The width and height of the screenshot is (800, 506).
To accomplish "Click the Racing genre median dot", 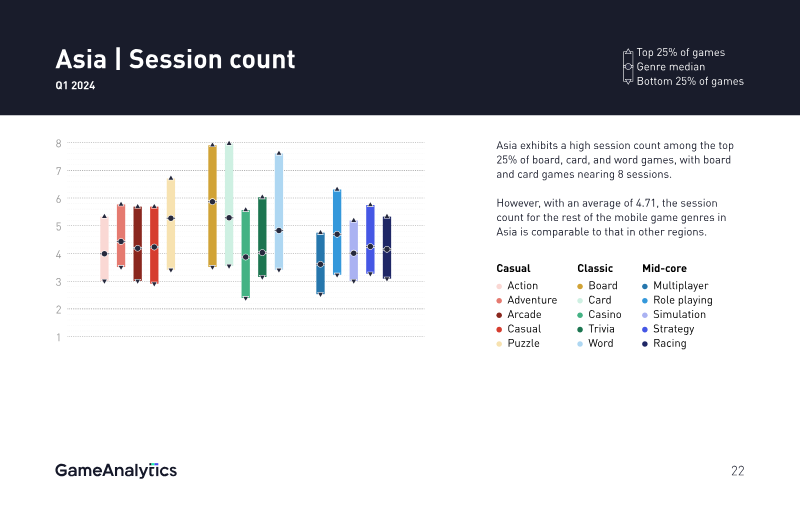I will click(x=387, y=249).
